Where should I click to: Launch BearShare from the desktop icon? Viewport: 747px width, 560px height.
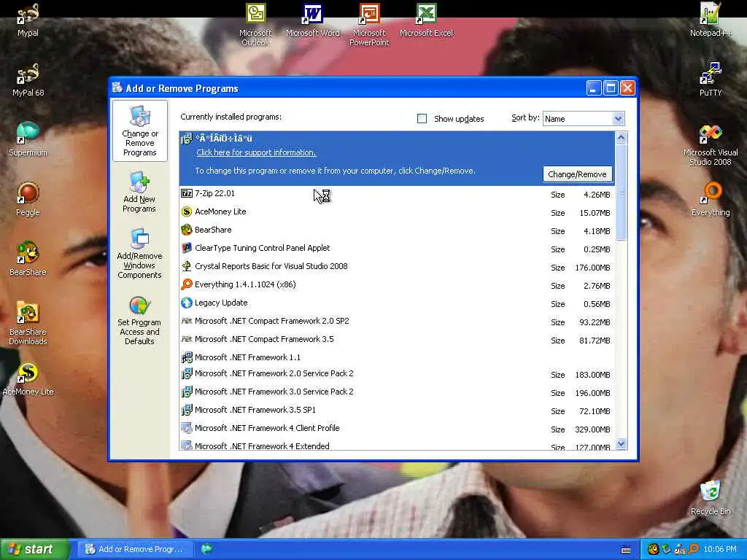pos(28,259)
